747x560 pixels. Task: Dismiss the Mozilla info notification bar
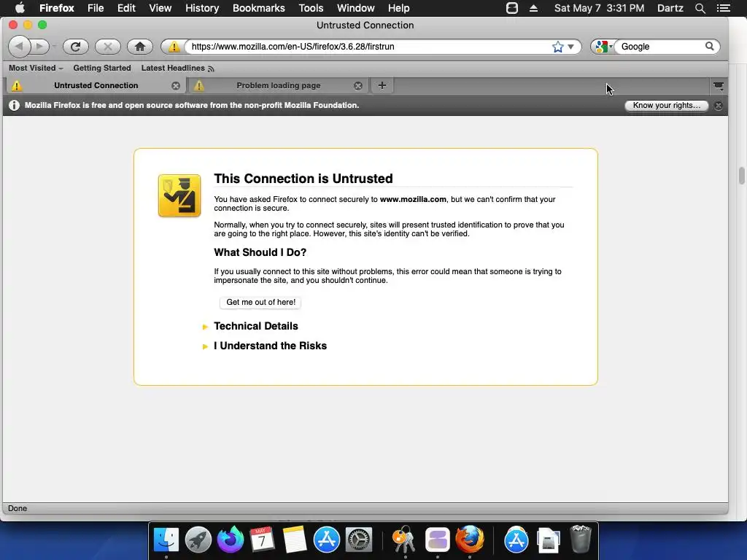(719, 106)
